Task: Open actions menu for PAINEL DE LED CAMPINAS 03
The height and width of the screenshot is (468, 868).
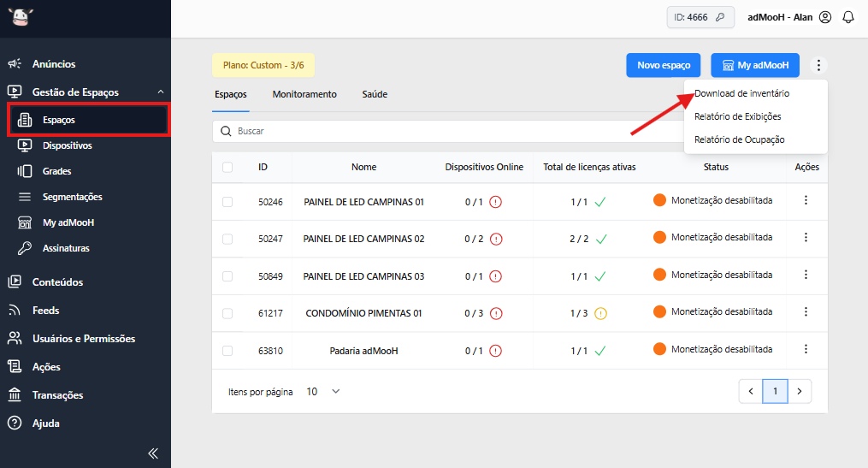Action: click(806, 275)
